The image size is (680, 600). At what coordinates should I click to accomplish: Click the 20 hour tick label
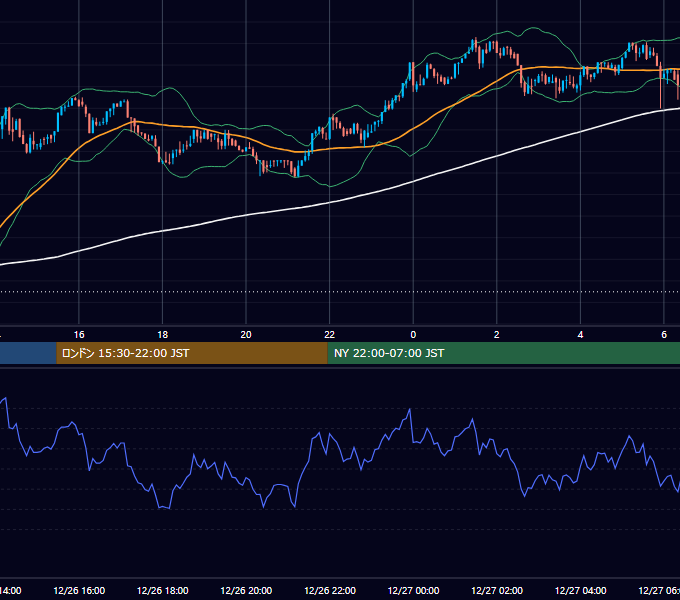[246, 335]
